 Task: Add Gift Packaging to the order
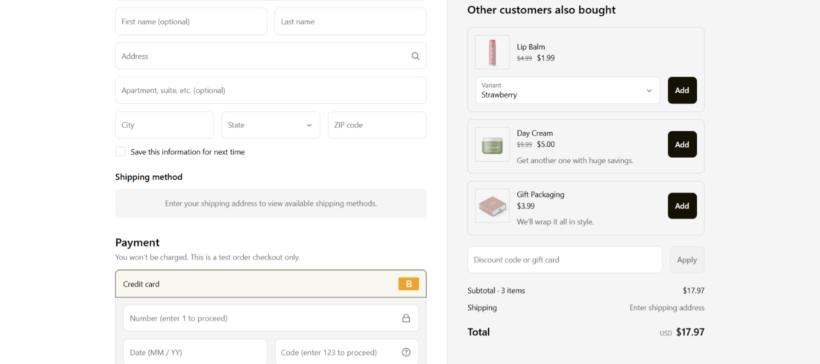point(682,206)
